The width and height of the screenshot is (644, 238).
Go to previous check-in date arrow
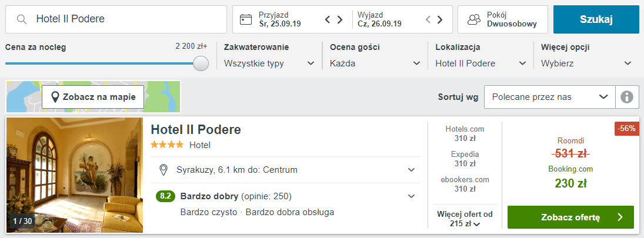pyautogui.click(x=328, y=19)
